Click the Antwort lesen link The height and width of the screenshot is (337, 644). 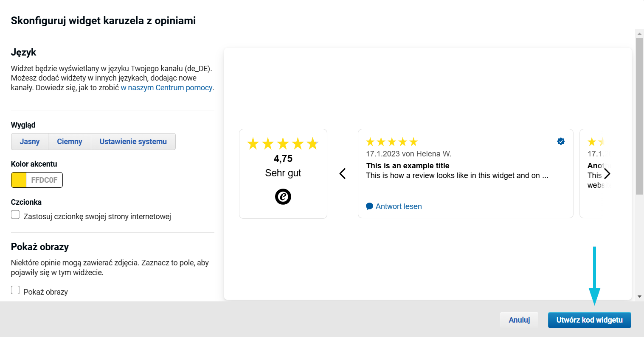(399, 206)
